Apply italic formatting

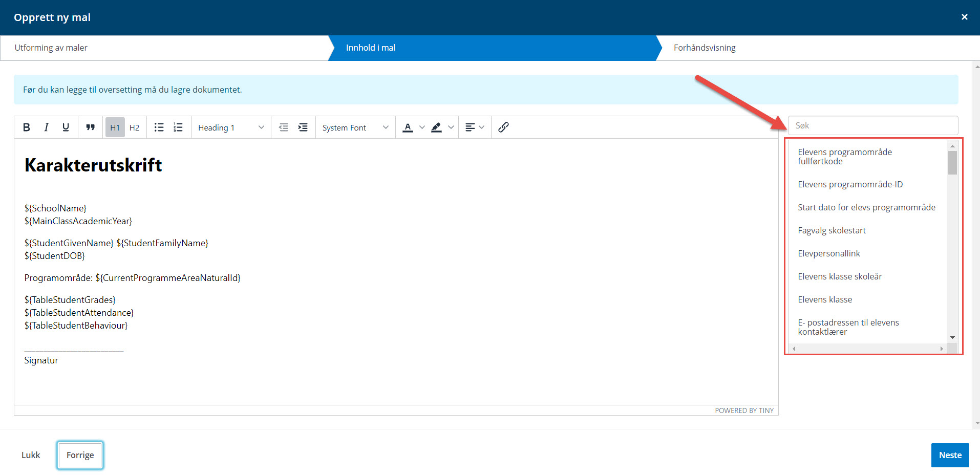[46, 127]
